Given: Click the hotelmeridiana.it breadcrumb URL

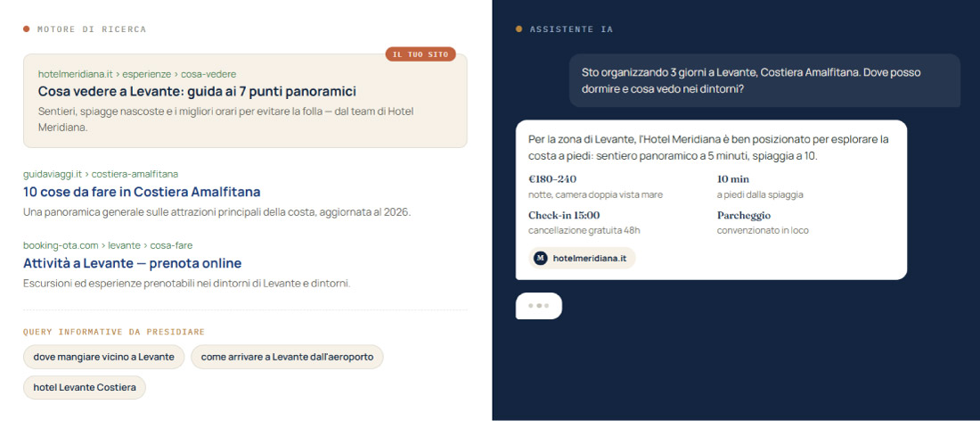Looking at the screenshot, I should pyautogui.click(x=137, y=74).
